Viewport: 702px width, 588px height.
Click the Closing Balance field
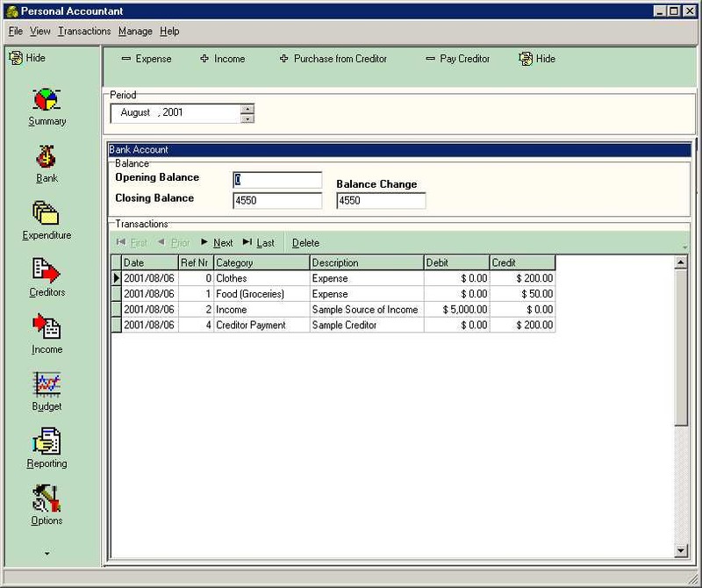(x=277, y=201)
